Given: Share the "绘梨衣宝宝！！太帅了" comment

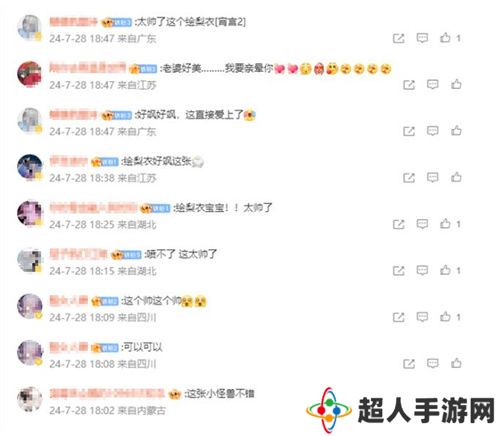Looking at the screenshot, I should click(x=399, y=224).
